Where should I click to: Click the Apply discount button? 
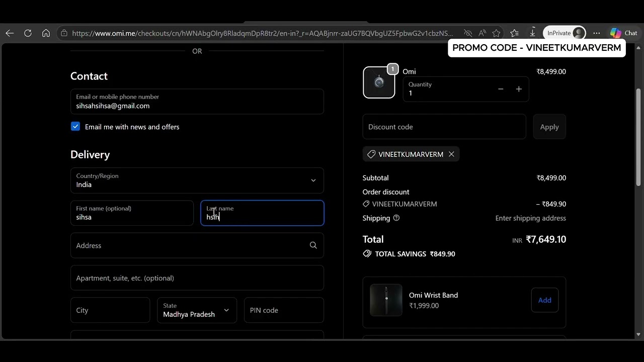click(549, 127)
